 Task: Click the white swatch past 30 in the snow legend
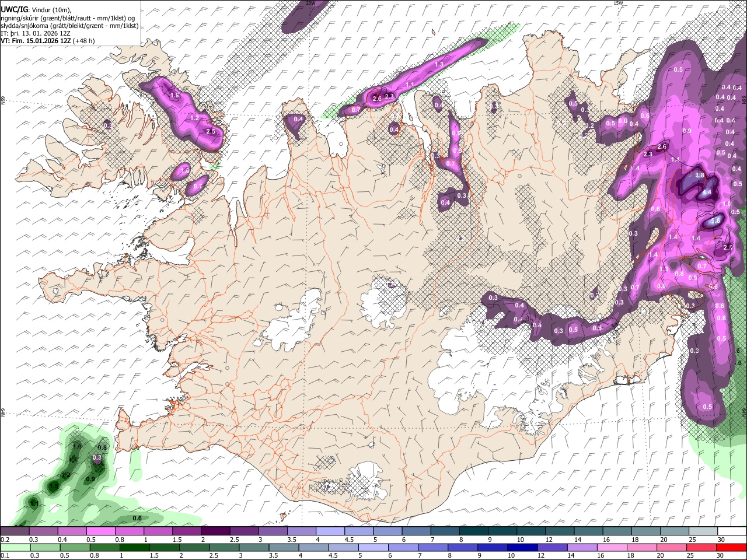732,531
